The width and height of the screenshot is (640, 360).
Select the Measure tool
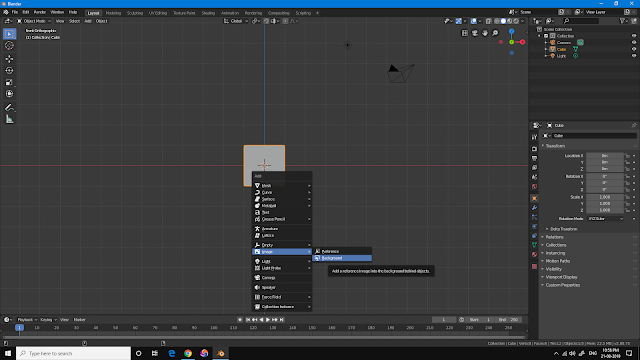click(x=9, y=120)
